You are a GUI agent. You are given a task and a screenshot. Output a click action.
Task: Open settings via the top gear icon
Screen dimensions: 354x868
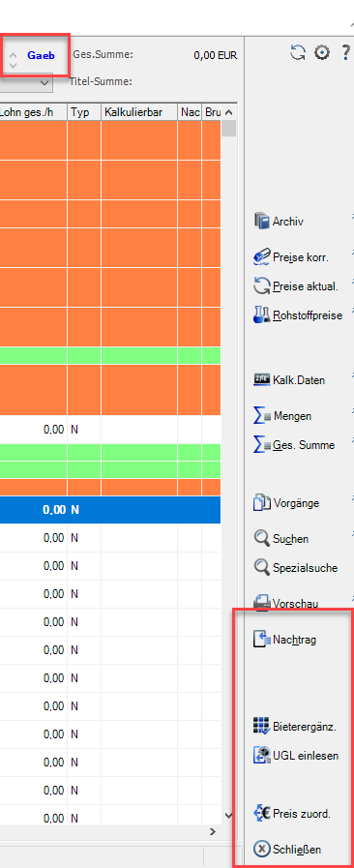[x=322, y=52]
